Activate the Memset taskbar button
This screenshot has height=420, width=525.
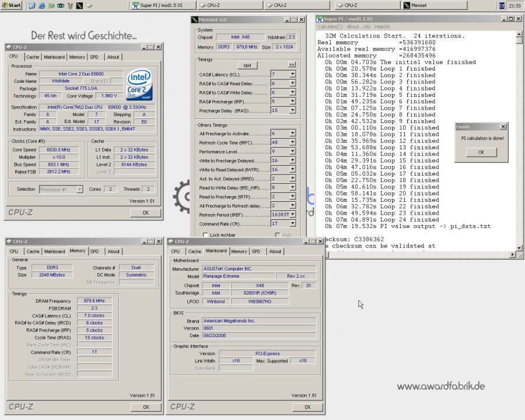pos(434,5)
